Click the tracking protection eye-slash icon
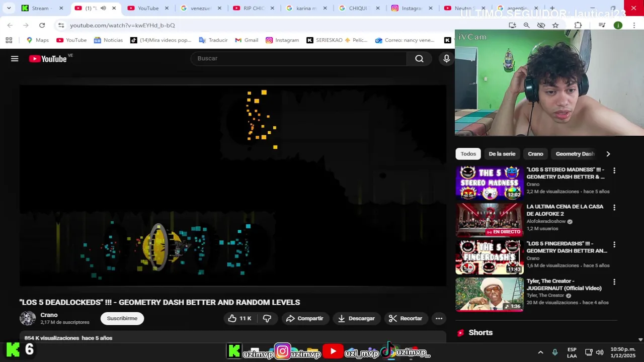 pos(541,25)
